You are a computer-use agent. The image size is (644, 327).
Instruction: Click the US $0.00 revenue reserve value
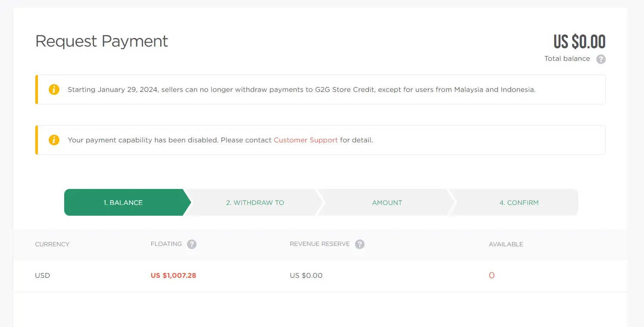pyautogui.click(x=306, y=275)
